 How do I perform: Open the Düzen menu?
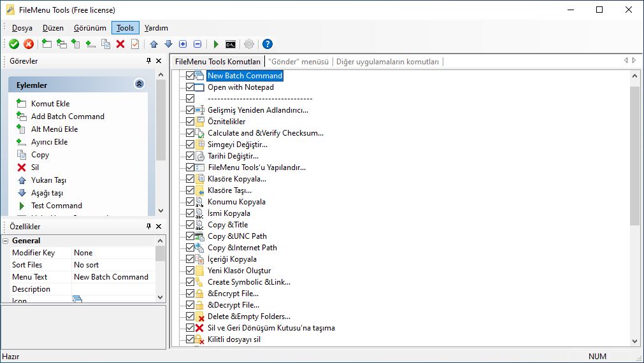pyautogui.click(x=53, y=28)
